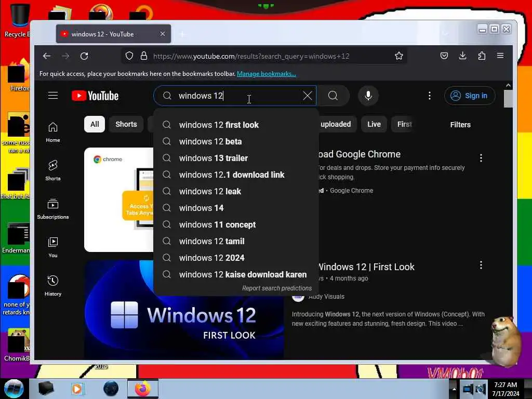Choose suggestion windows 14

[x=236, y=208]
